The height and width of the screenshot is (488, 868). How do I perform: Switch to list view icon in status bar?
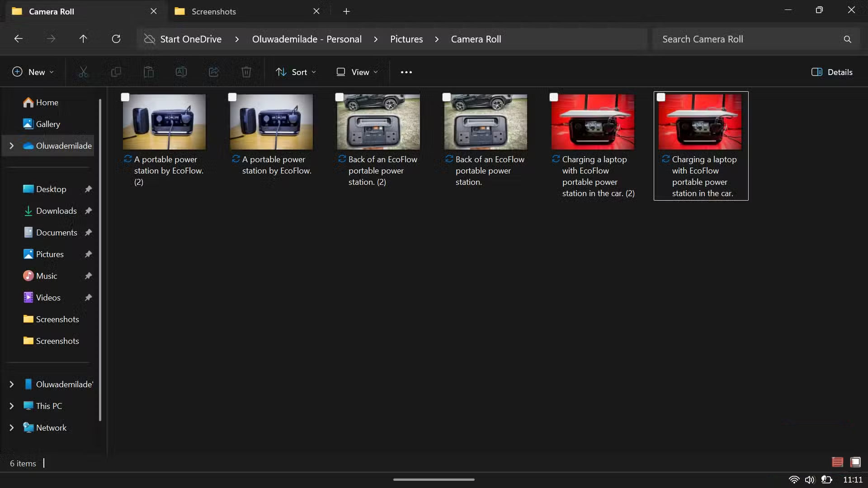pyautogui.click(x=837, y=462)
